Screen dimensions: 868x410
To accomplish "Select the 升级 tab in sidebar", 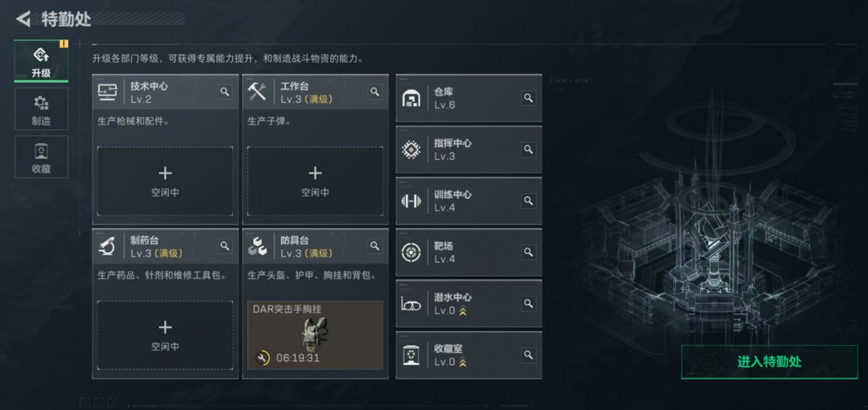I will tap(42, 61).
